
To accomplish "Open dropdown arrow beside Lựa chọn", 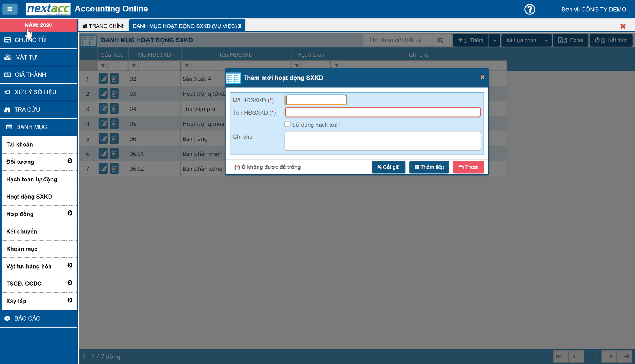I will [x=546, y=40].
